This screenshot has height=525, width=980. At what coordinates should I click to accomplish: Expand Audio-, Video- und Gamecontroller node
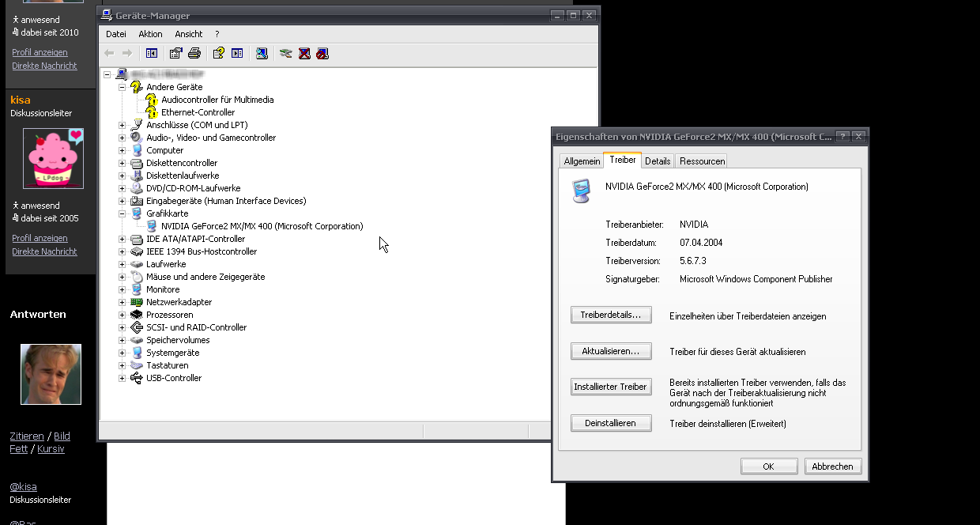tap(122, 138)
